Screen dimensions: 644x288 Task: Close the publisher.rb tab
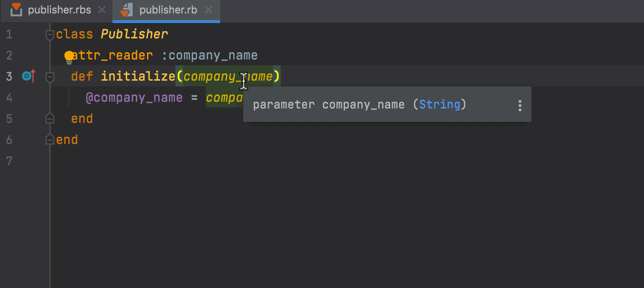[x=208, y=10]
